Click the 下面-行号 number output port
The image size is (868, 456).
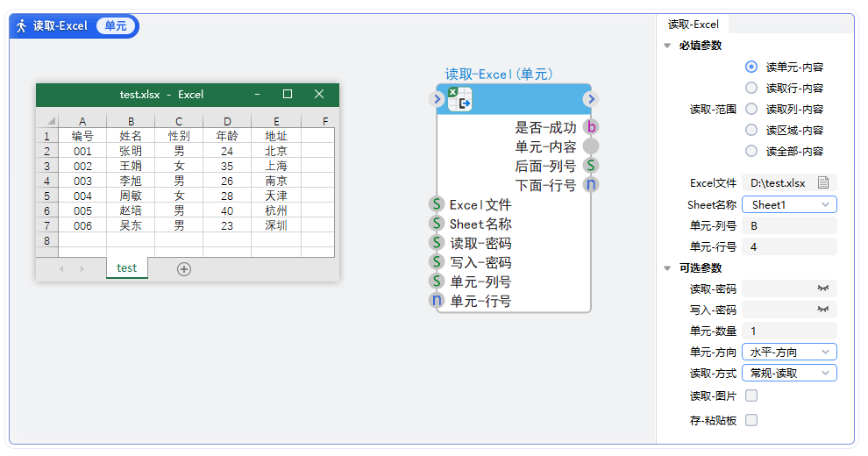point(591,184)
